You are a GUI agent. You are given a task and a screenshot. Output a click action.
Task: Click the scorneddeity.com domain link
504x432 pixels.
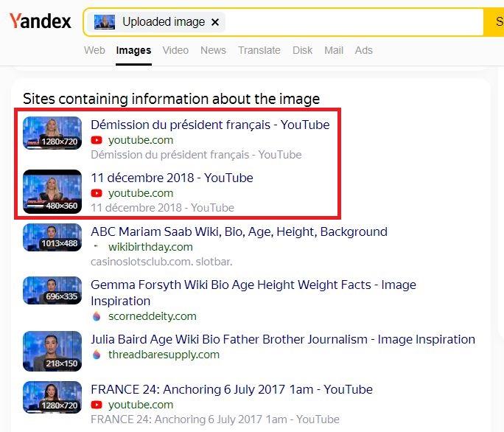click(x=152, y=316)
